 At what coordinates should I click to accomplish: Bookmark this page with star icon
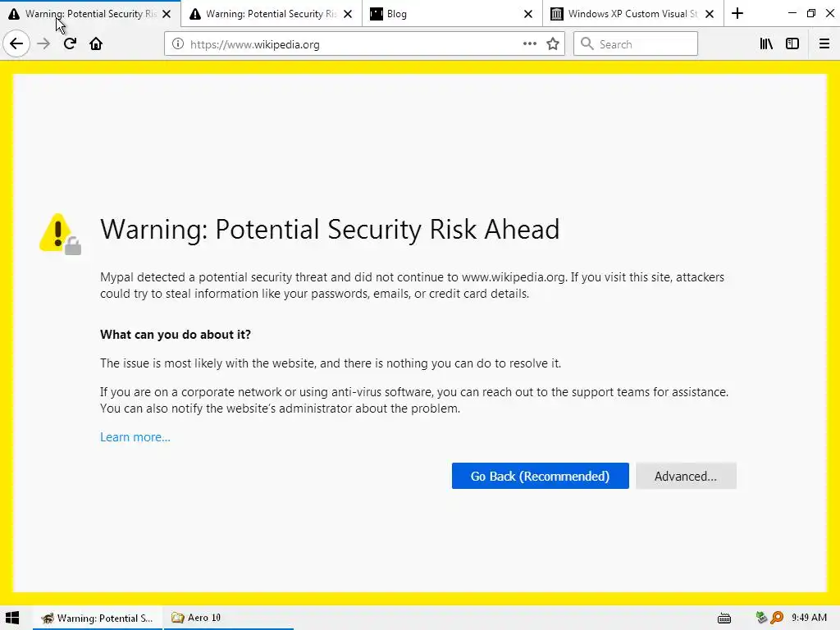tap(553, 44)
